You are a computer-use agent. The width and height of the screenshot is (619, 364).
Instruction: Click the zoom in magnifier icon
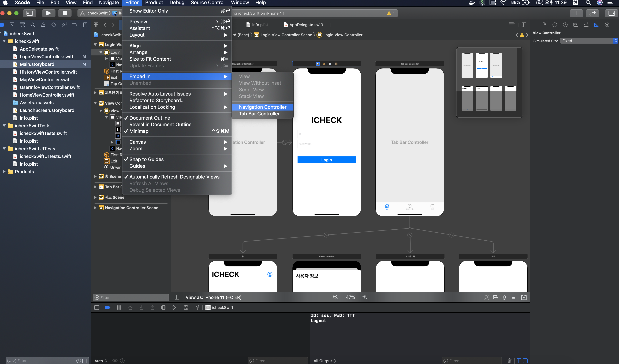(365, 297)
